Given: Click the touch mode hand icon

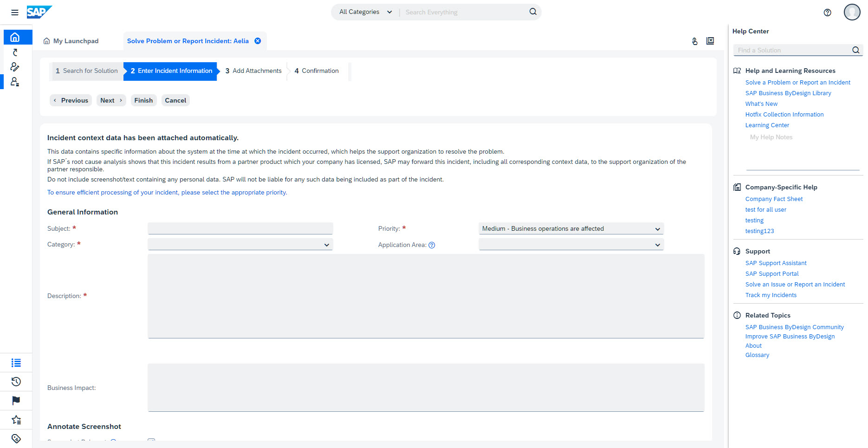Looking at the screenshot, I should tap(695, 41).
